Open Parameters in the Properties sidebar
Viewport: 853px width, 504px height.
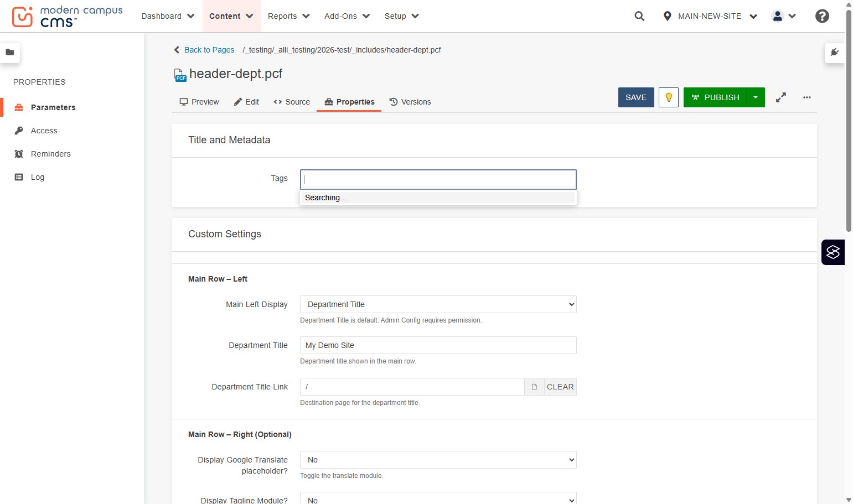tap(53, 107)
